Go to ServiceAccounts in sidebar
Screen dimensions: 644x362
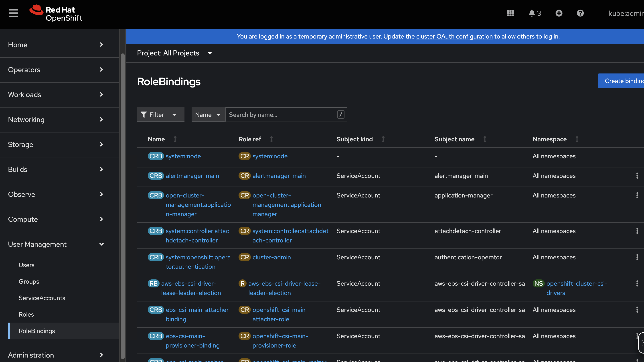click(42, 298)
